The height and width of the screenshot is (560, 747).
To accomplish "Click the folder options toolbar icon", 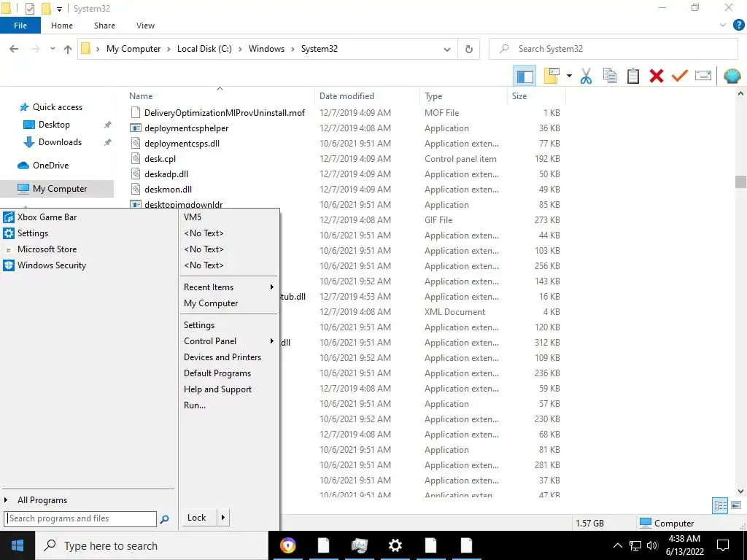I will point(551,76).
